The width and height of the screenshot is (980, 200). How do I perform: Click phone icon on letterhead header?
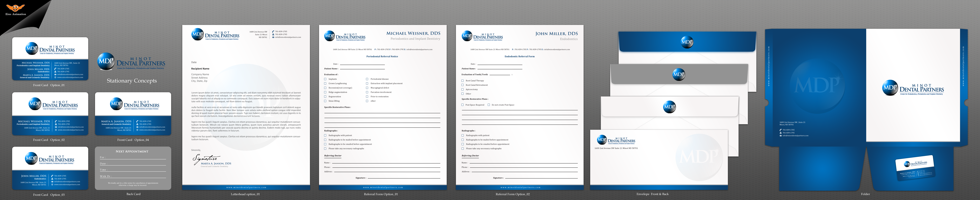(x=273, y=32)
